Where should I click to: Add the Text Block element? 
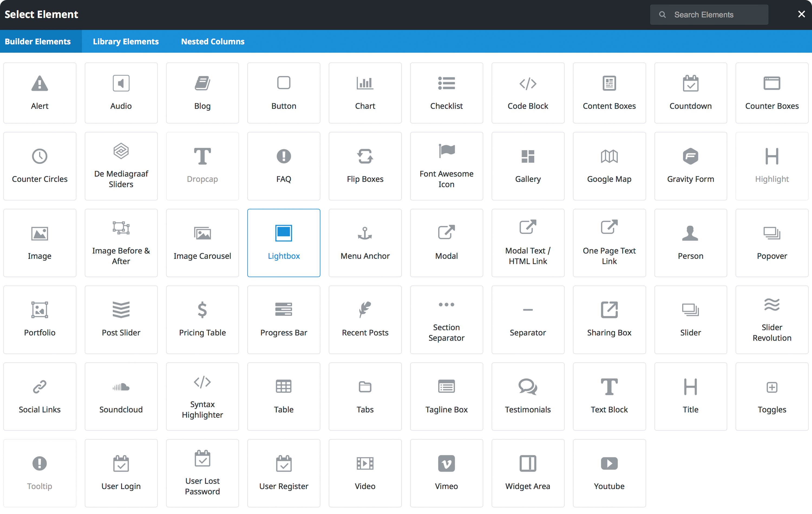609,396
